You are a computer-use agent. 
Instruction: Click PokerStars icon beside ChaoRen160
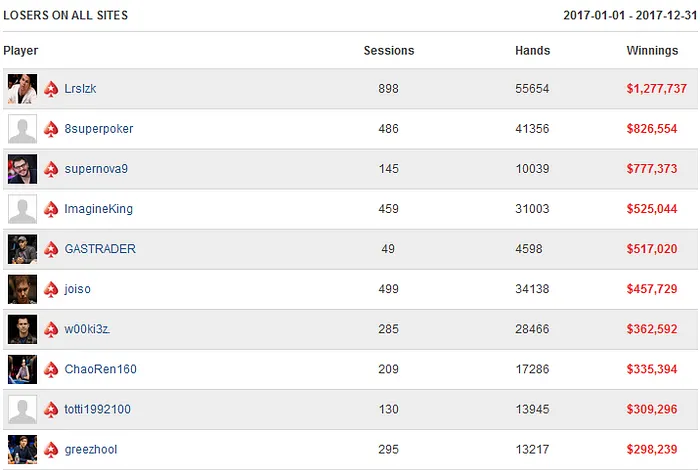(51, 369)
